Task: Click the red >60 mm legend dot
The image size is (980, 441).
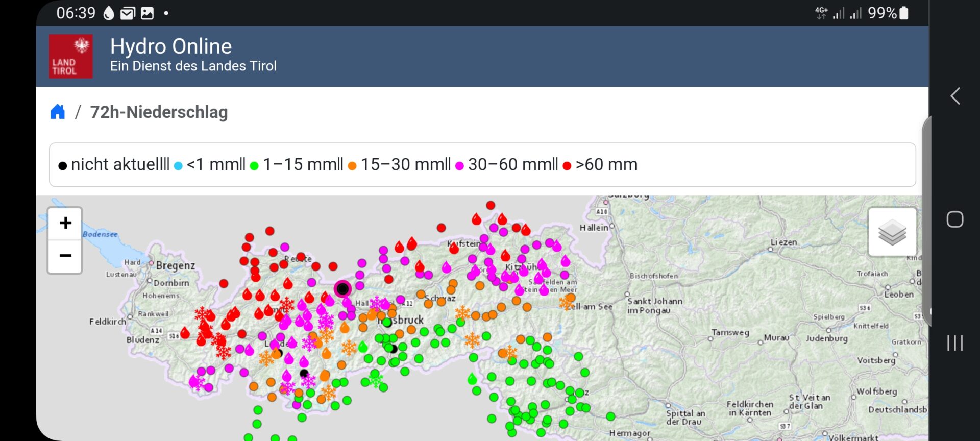Action: tap(567, 166)
